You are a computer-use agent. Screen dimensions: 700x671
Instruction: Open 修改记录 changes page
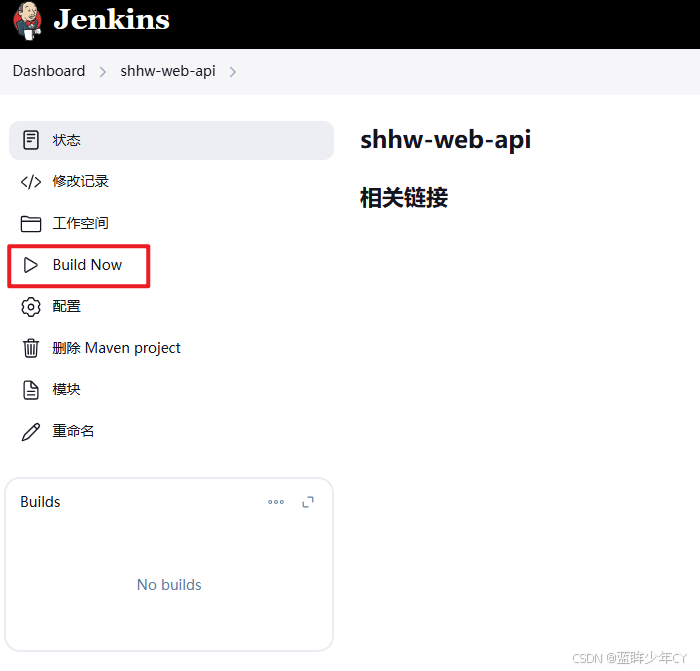[80, 181]
